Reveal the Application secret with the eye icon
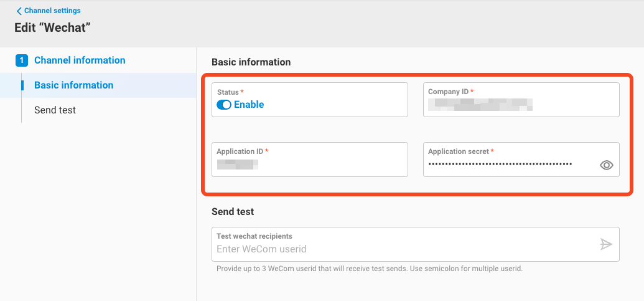This screenshot has height=301, width=644. (x=606, y=165)
